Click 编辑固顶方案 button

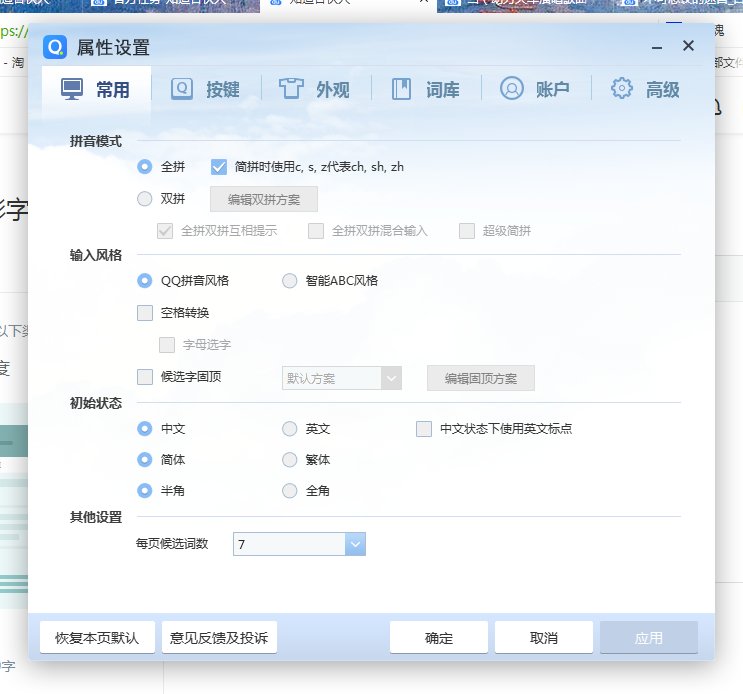(481, 378)
